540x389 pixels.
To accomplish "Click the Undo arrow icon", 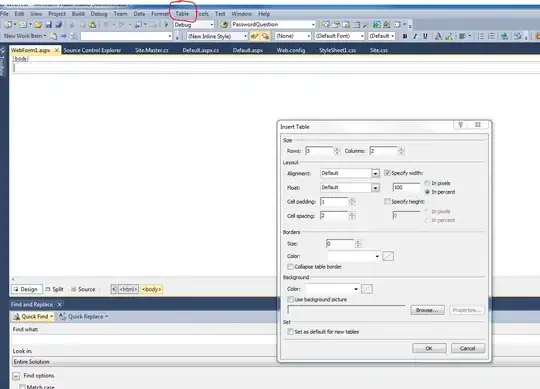I will click(x=106, y=24).
